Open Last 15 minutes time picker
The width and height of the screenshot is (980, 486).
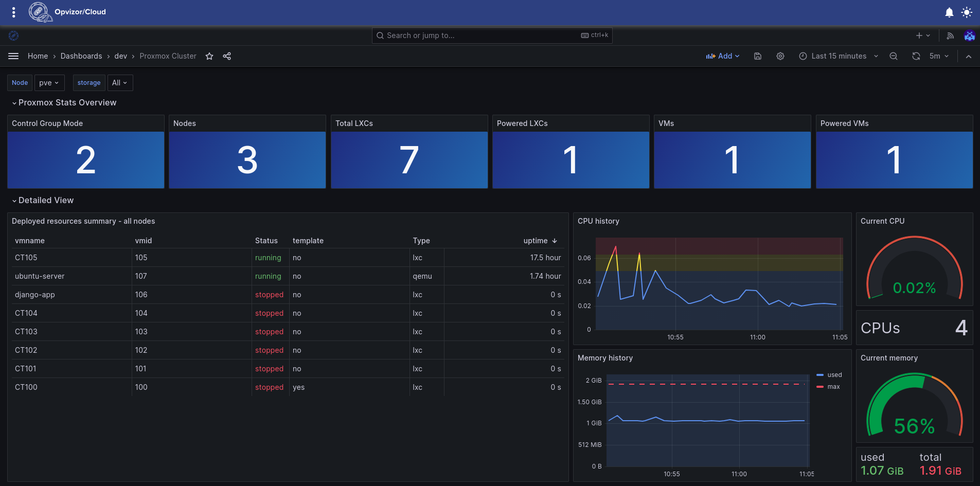[x=839, y=56]
